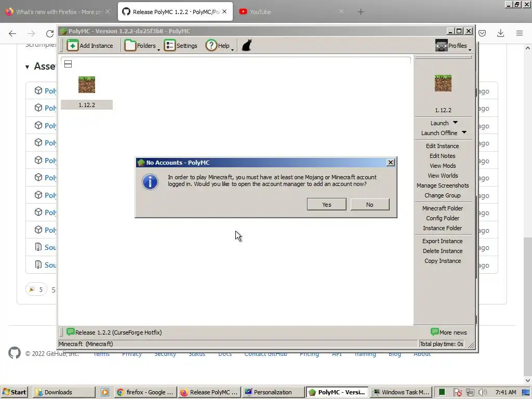The height and width of the screenshot is (399, 532).
Task: Click Total play time status entry
Action: pyautogui.click(x=442, y=344)
